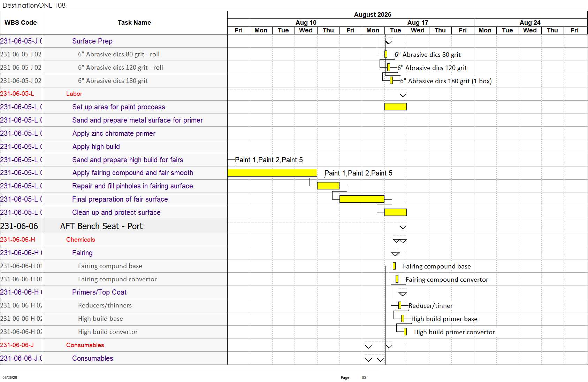
Task: Click Sand and prepare metal surface for primer
Action: pyautogui.click(x=137, y=120)
